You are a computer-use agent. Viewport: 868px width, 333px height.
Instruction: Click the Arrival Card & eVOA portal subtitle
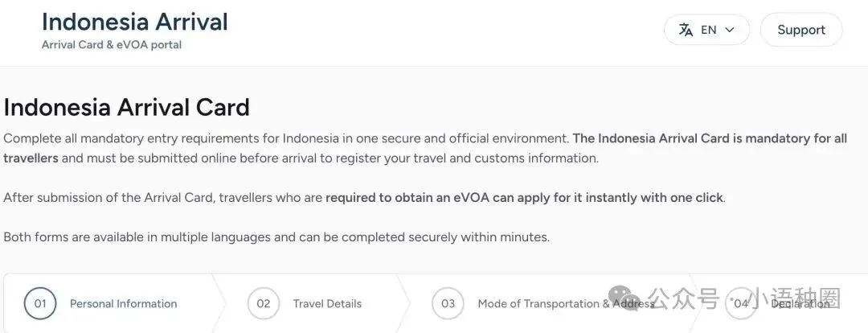(x=111, y=45)
